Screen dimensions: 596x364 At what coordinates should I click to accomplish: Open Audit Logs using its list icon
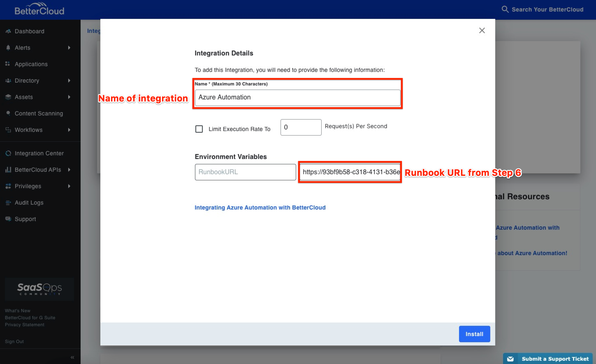8,203
